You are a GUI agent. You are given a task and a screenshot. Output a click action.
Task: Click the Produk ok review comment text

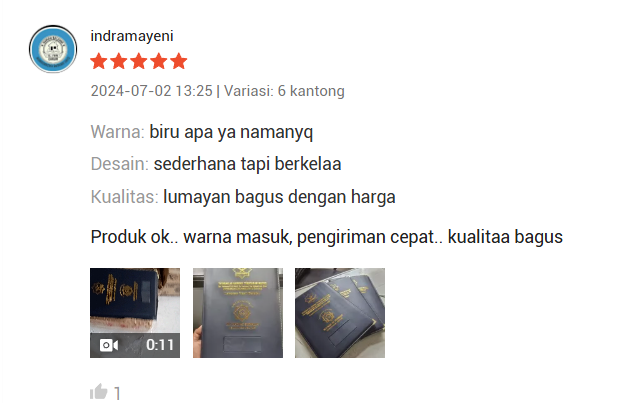pos(327,237)
